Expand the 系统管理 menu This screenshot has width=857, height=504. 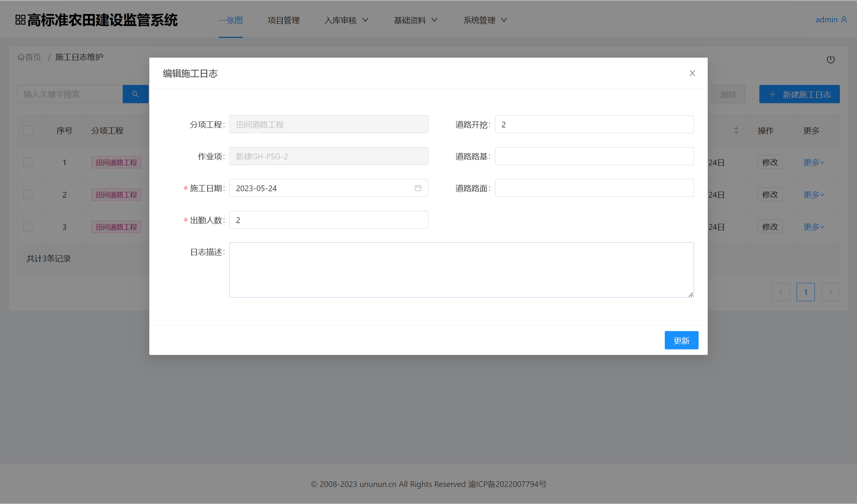[485, 20]
